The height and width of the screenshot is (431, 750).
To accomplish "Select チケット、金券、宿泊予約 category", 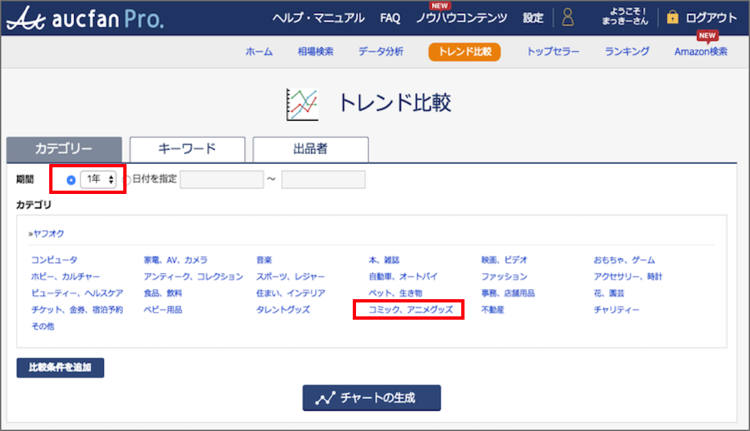I will (x=77, y=310).
